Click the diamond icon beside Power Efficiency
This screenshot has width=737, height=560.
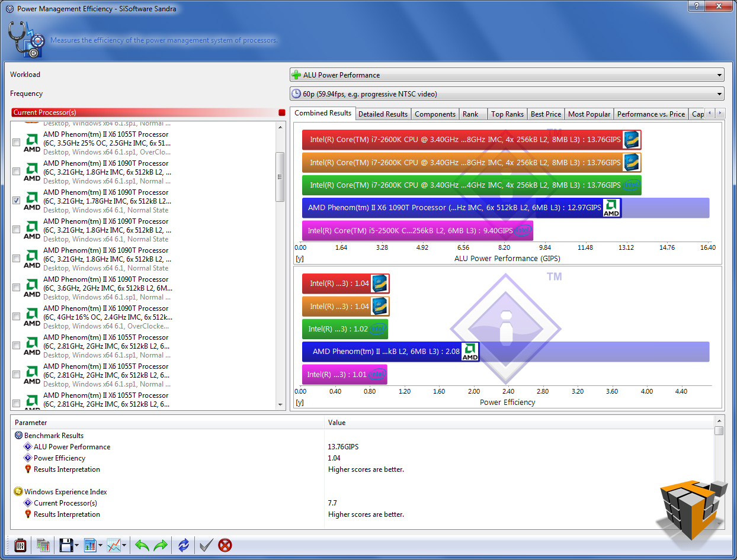[27, 458]
